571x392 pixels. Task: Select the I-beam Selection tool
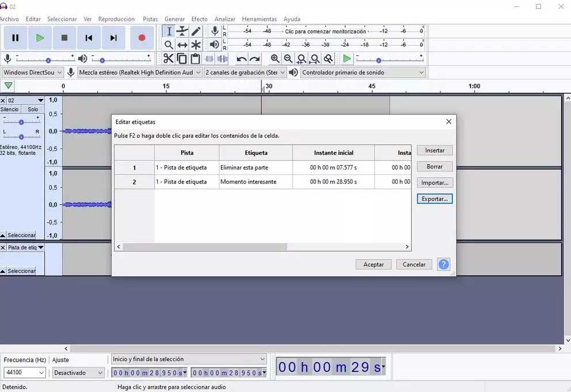click(169, 32)
